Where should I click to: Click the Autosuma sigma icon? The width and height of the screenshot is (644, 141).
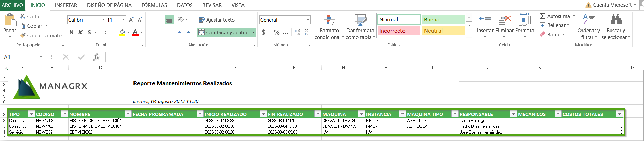542,16
